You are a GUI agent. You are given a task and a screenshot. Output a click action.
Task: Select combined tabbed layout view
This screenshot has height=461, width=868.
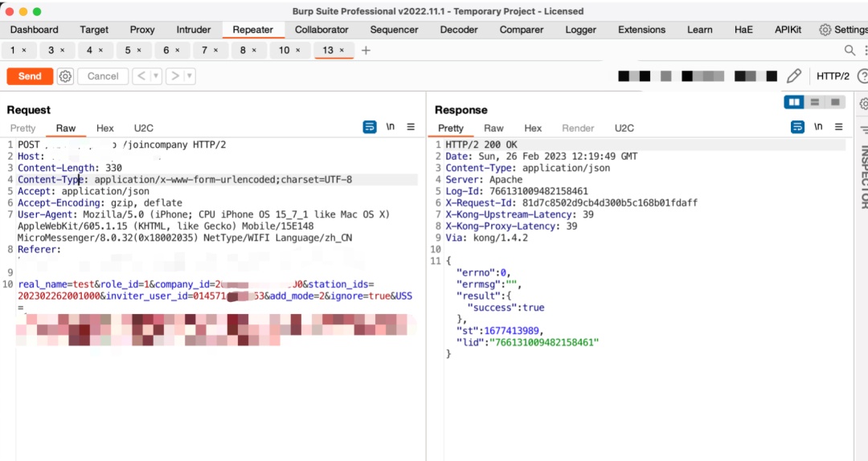(835, 102)
